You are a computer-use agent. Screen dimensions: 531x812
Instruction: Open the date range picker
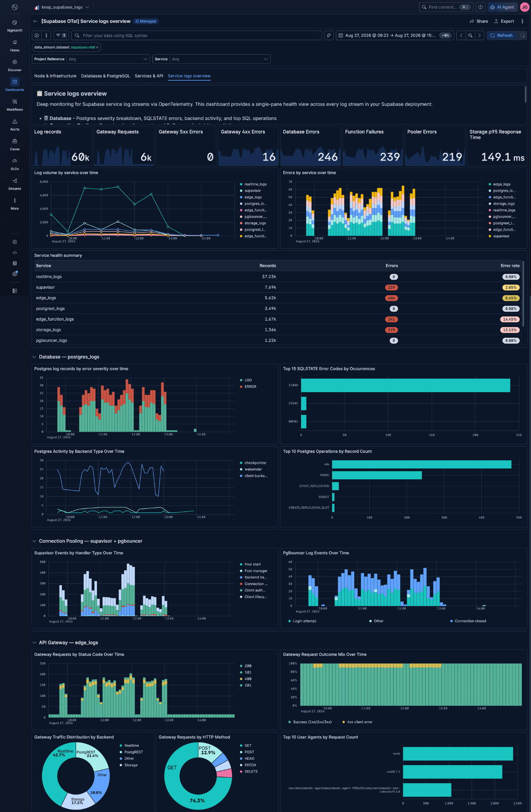[x=390, y=36]
